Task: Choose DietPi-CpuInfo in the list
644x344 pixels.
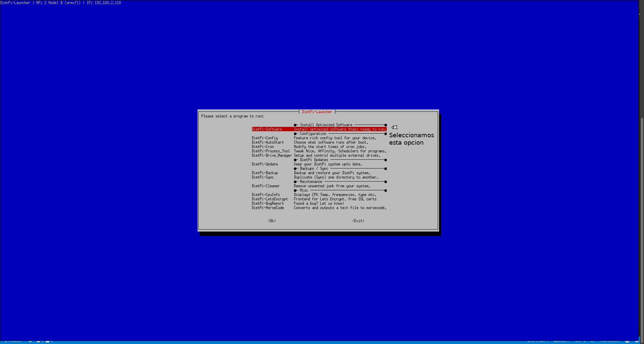Action: pyautogui.click(x=266, y=195)
